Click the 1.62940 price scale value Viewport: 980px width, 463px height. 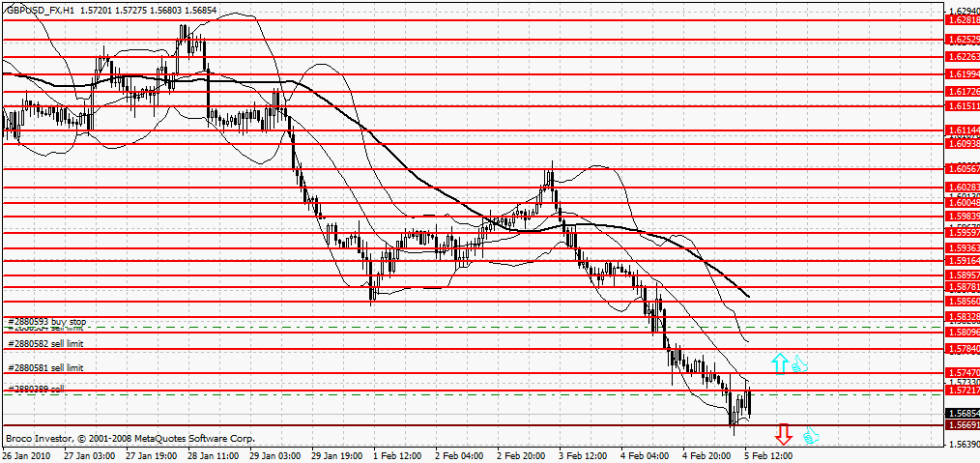965,12
